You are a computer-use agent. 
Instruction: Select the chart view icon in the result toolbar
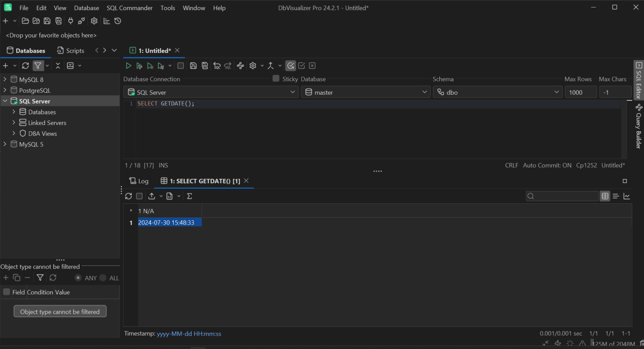627,196
